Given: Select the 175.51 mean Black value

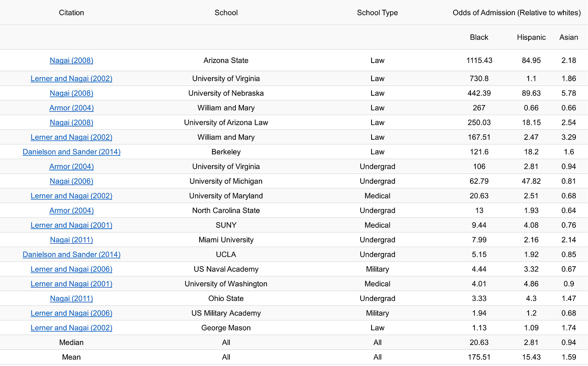Looking at the screenshot, I should (479, 357).
